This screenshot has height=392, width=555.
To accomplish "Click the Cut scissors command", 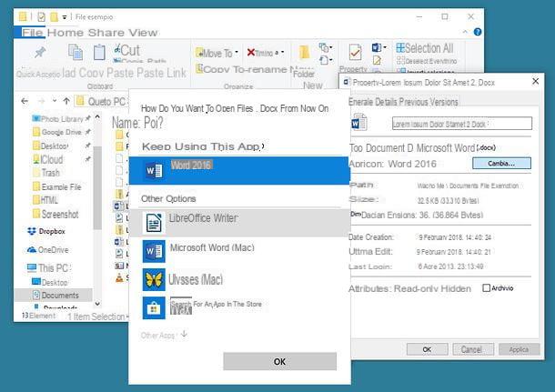I will click(126, 50).
